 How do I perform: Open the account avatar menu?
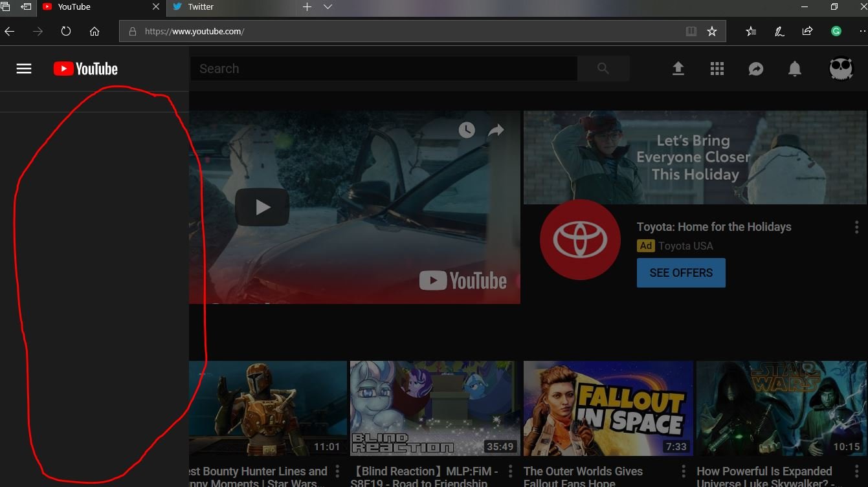click(x=841, y=69)
